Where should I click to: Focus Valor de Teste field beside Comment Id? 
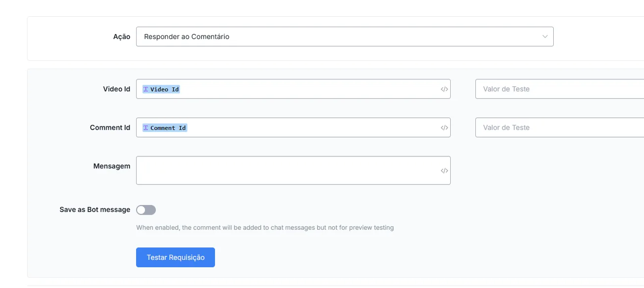[x=560, y=127]
